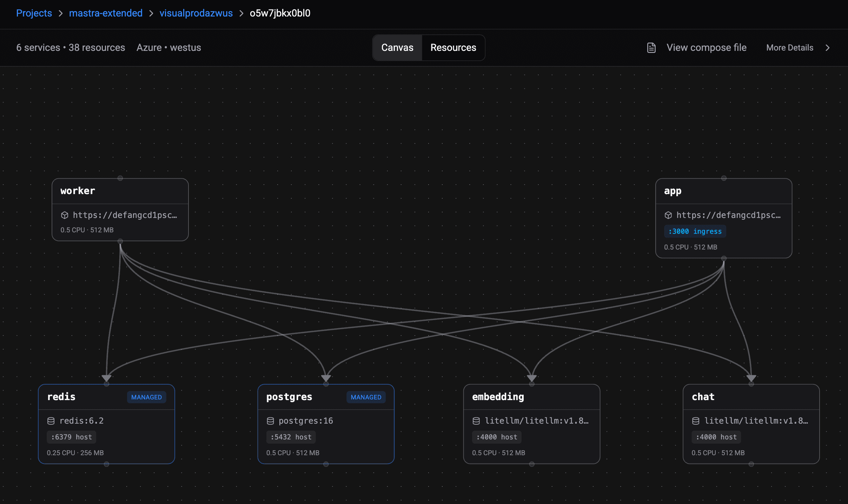Click the 6 services • 38 resources text

click(71, 48)
